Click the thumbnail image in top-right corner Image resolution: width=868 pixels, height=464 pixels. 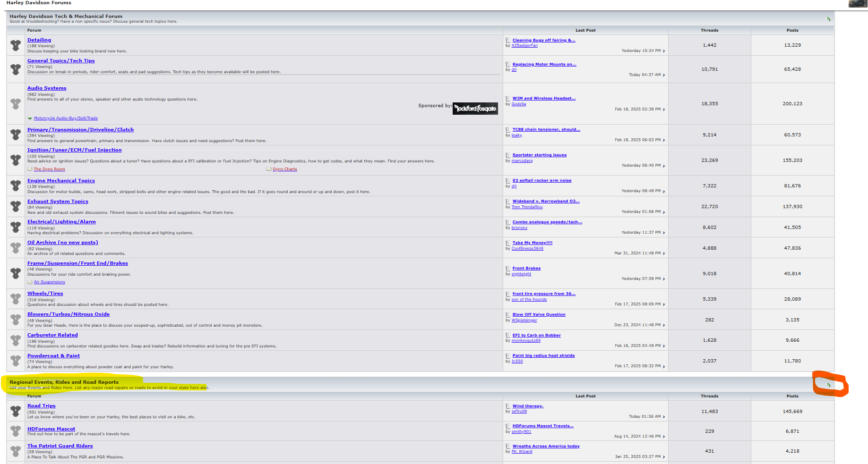858,4
